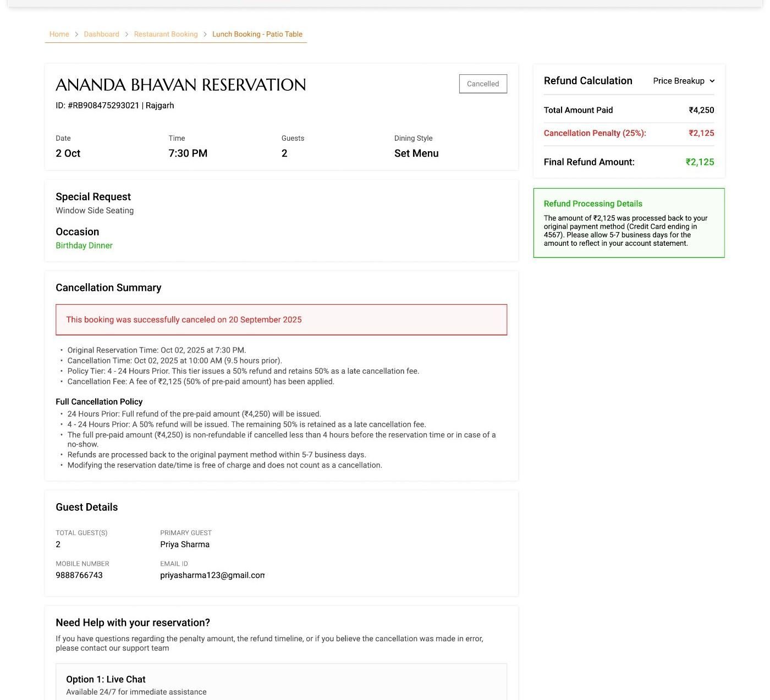Click the Guest Details heading
770x700 pixels.
click(86, 507)
